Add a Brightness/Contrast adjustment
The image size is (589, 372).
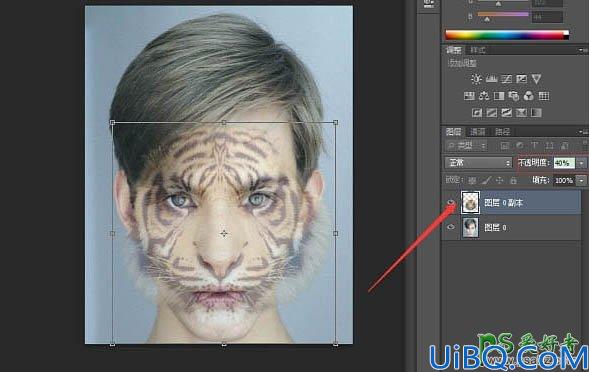[x=476, y=79]
